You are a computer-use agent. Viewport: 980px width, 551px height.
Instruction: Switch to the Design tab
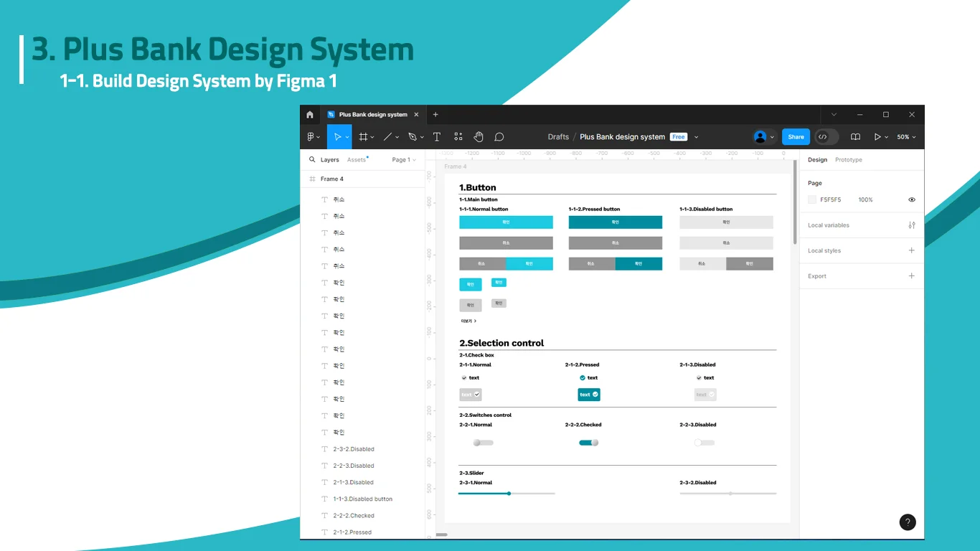pos(817,160)
